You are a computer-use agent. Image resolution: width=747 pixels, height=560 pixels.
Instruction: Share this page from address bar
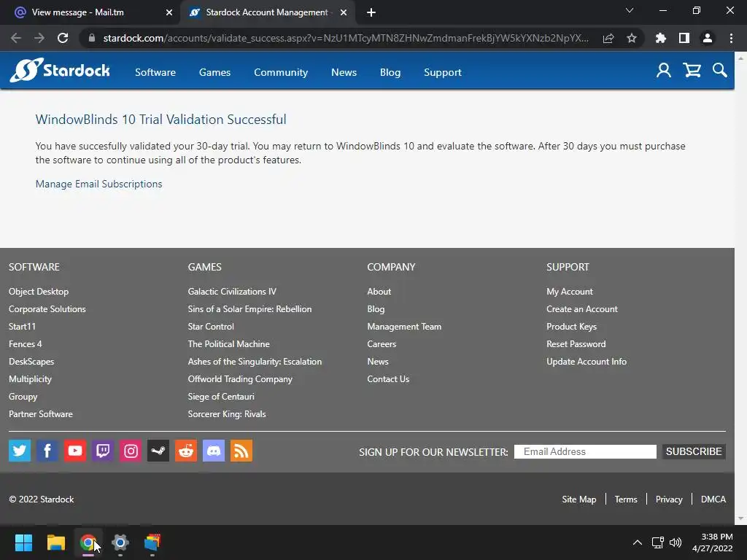608,38
